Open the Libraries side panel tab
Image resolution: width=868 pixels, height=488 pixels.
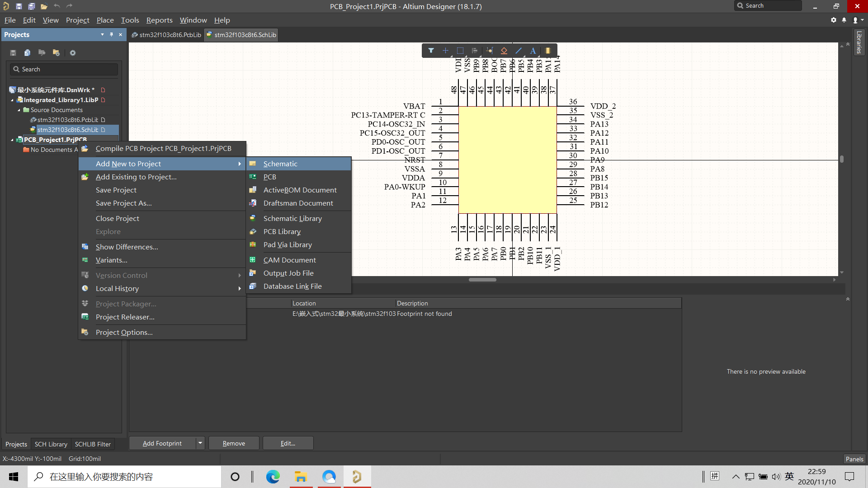coord(859,42)
